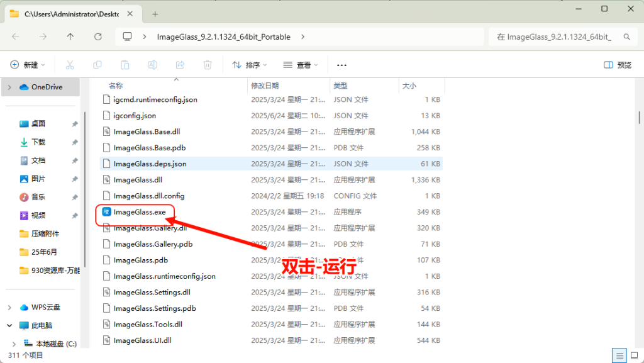This screenshot has height=363, width=644.
Task: Toggle the 预览 preview pane
Action: 617,65
